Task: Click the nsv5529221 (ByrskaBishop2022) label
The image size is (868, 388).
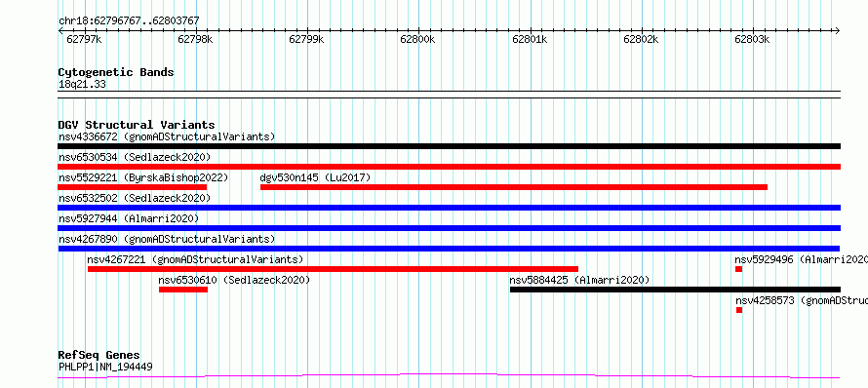Action: (143, 177)
